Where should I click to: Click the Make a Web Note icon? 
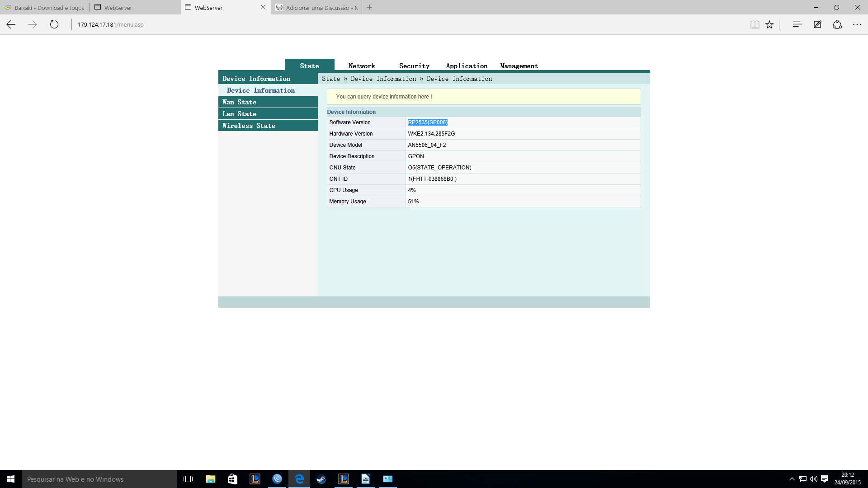[x=817, y=24]
